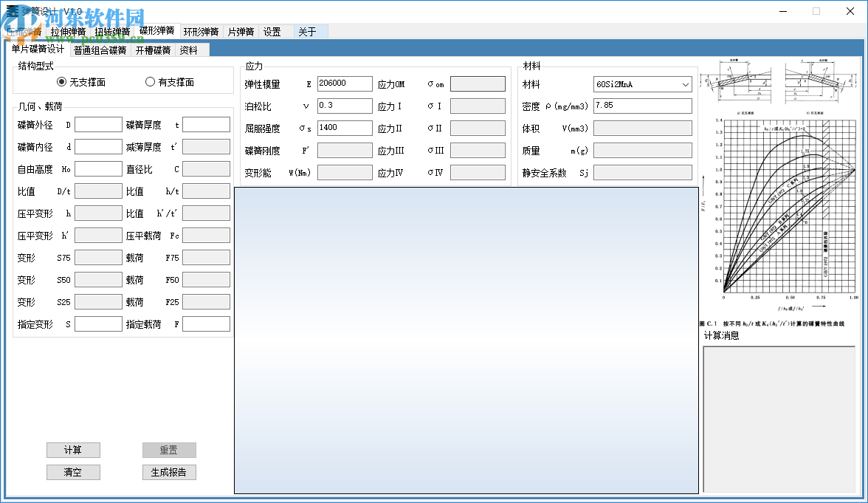This screenshot has width=868, height=503.
Task: Click the 碟簧外径 D input field
Action: click(98, 125)
